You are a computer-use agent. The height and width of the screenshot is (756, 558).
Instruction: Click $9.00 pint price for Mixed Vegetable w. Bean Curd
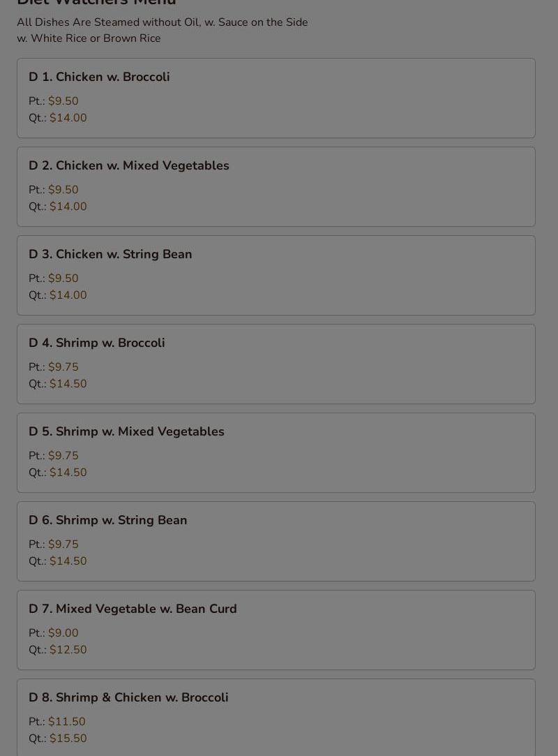63,633
